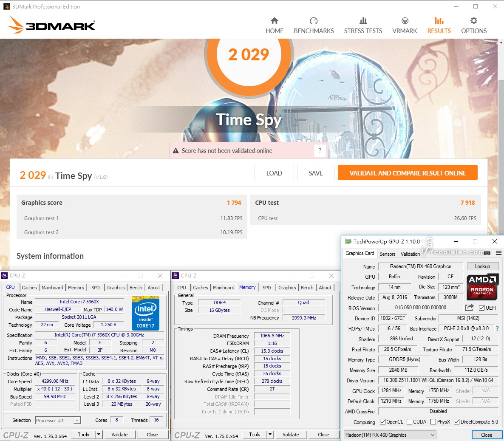Toggle the UEFI checkbox in GPU-Z
This screenshot has height=441, width=504.
coord(482,308)
